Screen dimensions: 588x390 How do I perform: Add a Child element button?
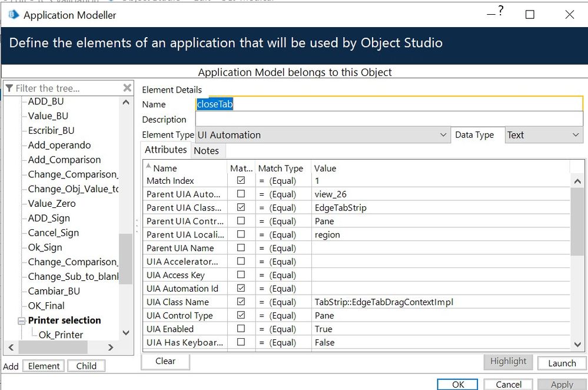[86, 366]
